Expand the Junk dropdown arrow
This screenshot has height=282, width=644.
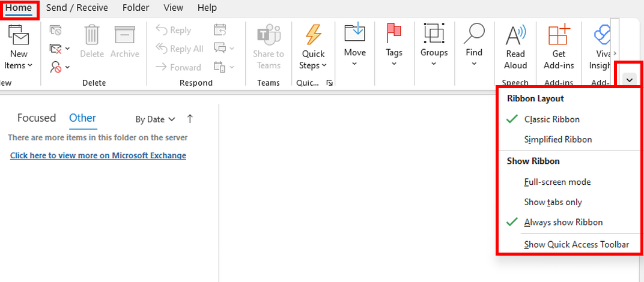pyautogui.click(x=67, y=67)
